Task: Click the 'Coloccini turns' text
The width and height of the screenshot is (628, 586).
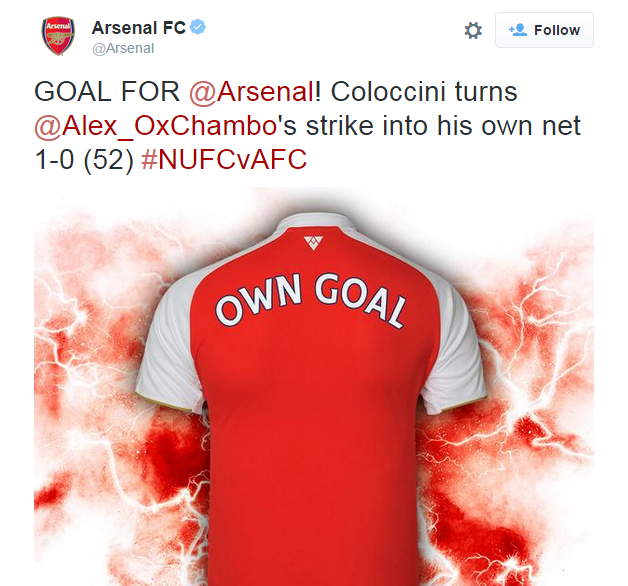Action: point(424,92)
